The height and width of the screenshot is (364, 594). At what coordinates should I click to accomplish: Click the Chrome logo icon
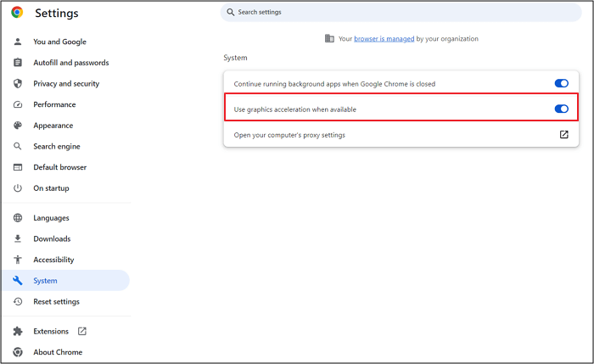click(x=17, y=13)
